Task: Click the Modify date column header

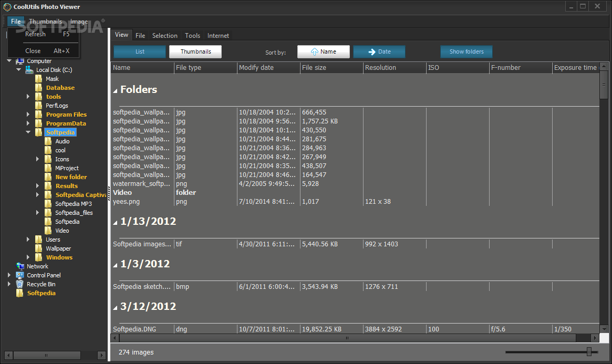Action: coord(268,67)
